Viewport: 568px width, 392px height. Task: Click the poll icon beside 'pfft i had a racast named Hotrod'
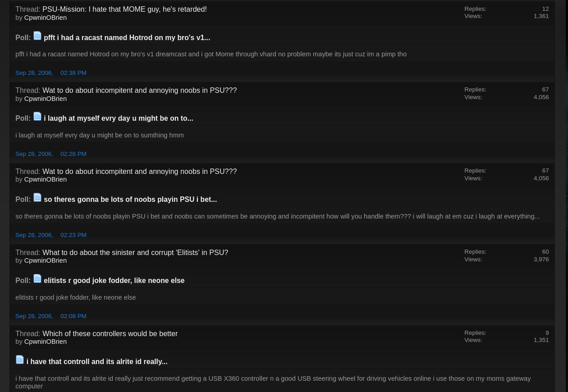click(x=37, y=36)
